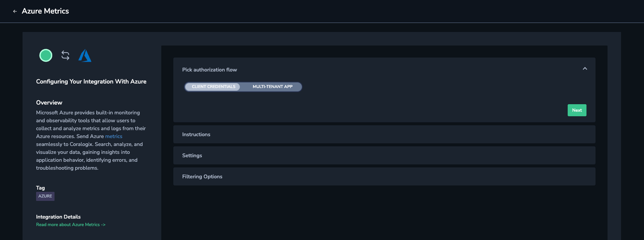Click the Tag label
The height and width of the screenshot is (240, 644).
coord(40,188)
